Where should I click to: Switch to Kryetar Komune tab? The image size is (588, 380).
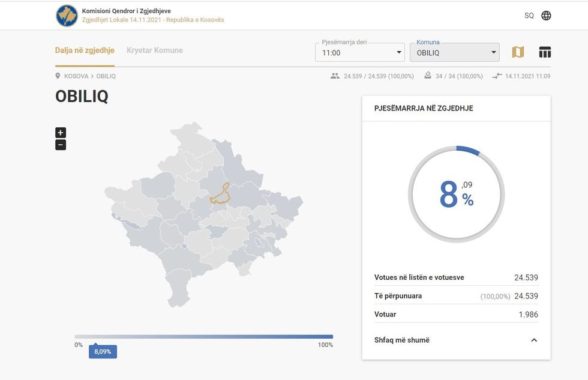154,50
